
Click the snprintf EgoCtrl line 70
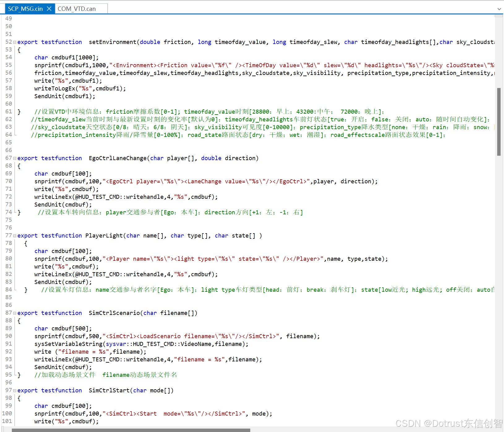[206, 181]
